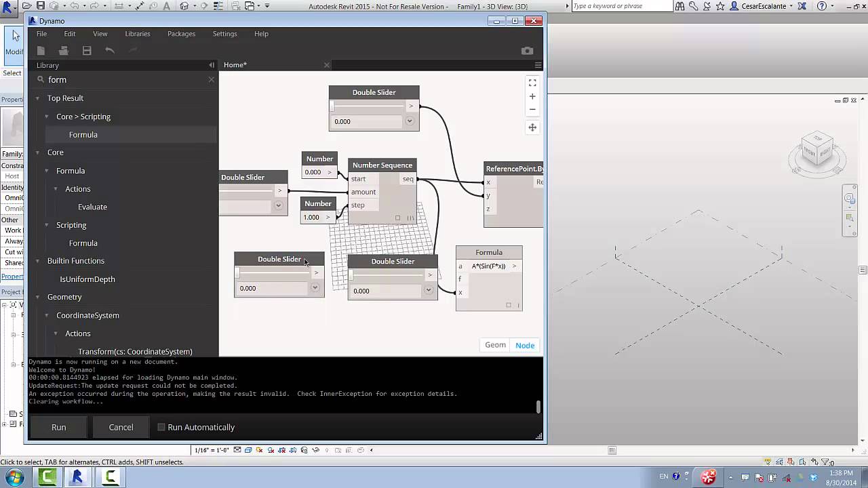Image resolution: width=868 pixels, height=488 pixels.
Task: Collapse the Geometry section in the Library
Action: 37,297
